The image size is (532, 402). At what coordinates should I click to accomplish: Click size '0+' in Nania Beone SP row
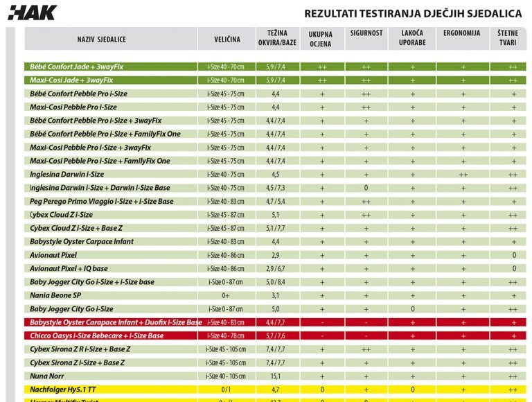pyautogui.click(x=226, y=296)
